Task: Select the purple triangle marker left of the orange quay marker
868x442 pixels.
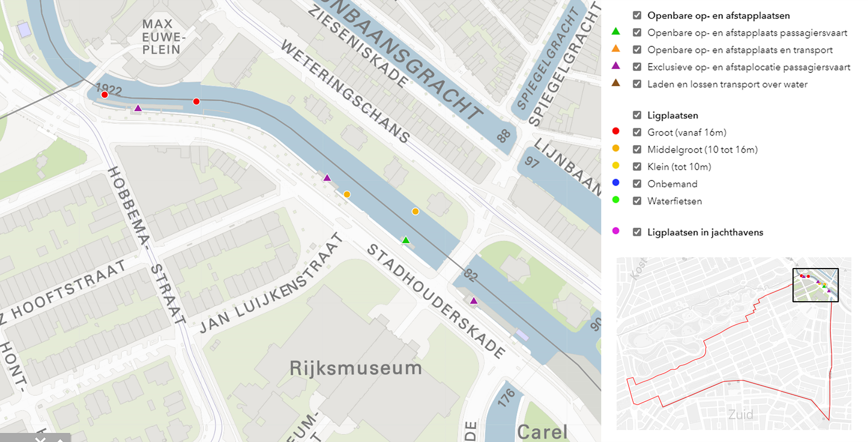Action: pyautogui.click(x=327, y=178)
